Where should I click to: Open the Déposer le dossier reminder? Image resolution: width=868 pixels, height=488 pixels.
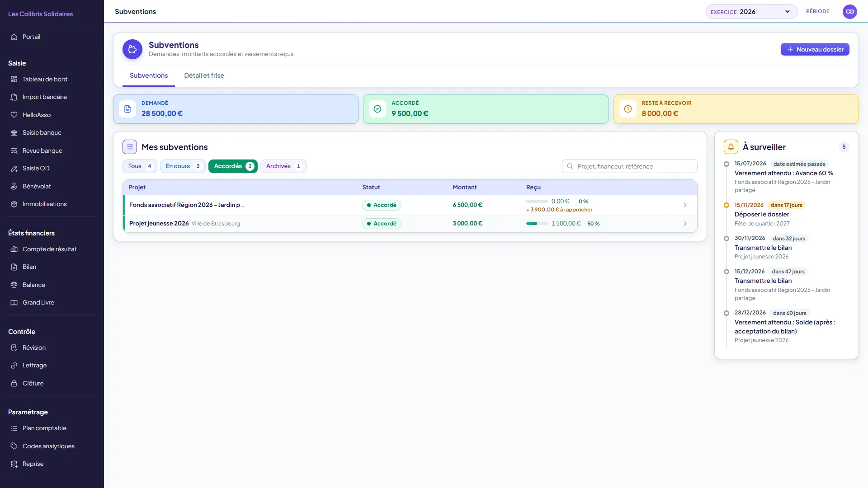[762, 214]
